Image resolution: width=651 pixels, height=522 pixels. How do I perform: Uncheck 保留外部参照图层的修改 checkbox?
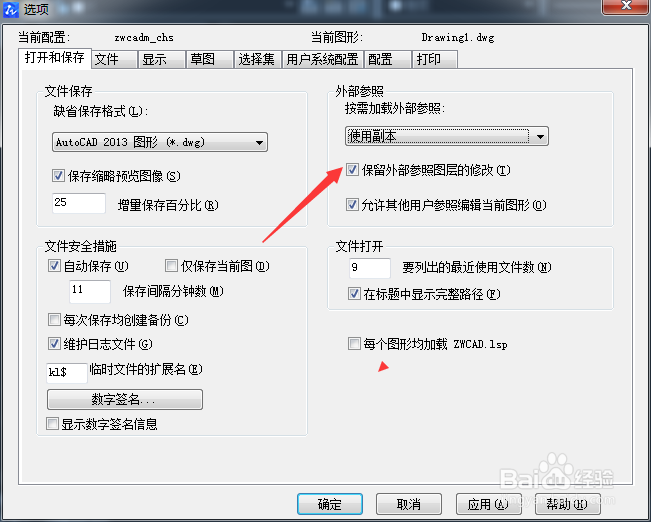tap(352, 169)
